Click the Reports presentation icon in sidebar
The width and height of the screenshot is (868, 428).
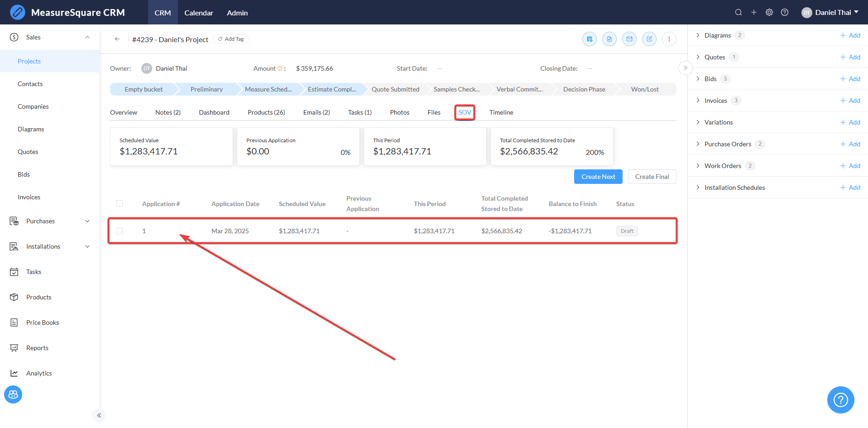14,348
